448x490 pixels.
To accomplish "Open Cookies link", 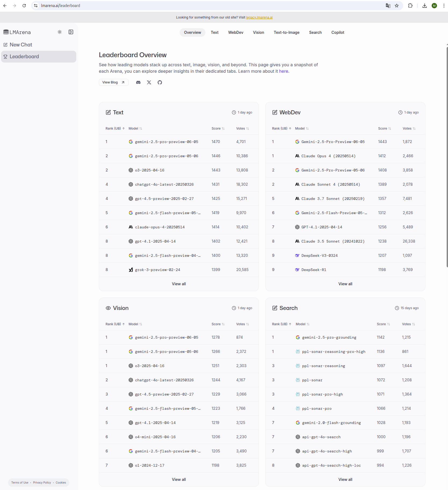I will pos(61,482).
